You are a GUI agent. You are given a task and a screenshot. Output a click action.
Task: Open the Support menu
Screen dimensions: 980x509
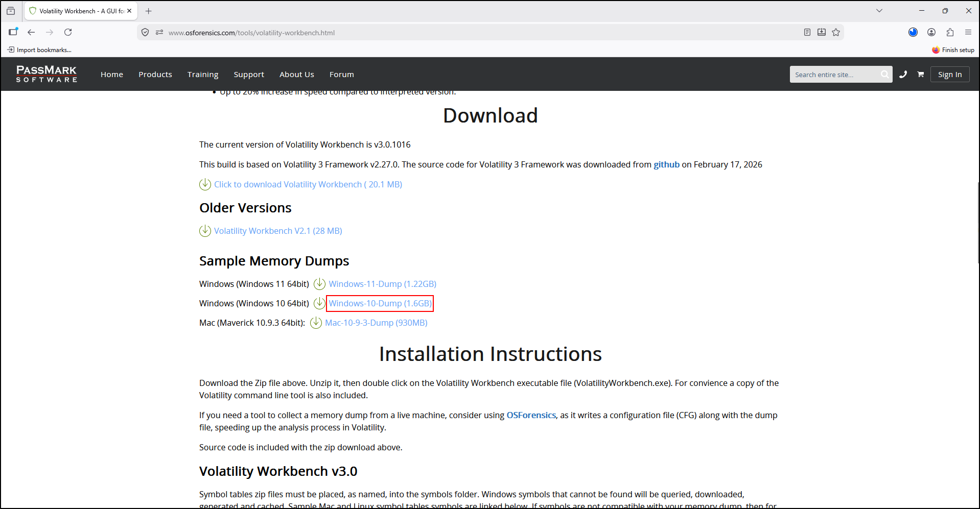click(249, 75)
